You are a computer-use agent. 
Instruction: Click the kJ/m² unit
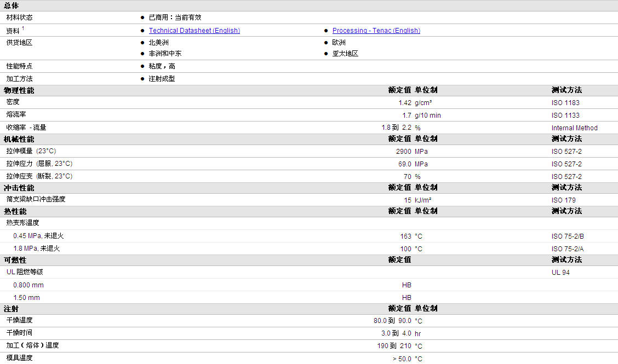point(423,200)
